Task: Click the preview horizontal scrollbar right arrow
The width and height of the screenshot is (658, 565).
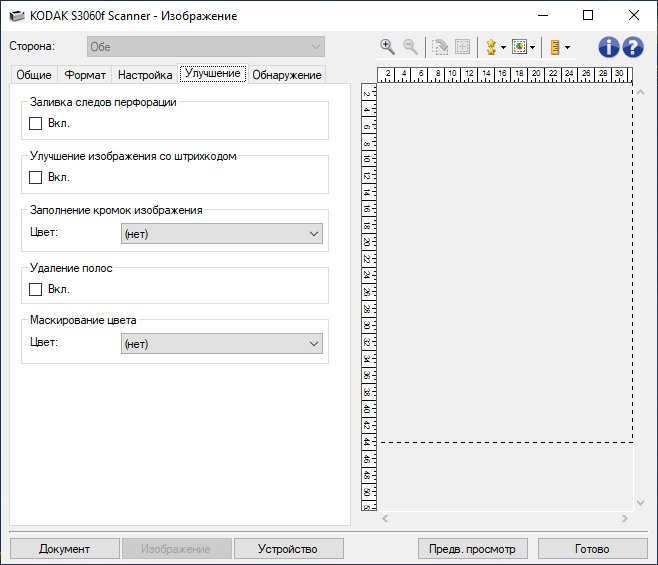Action: (625, 518)
